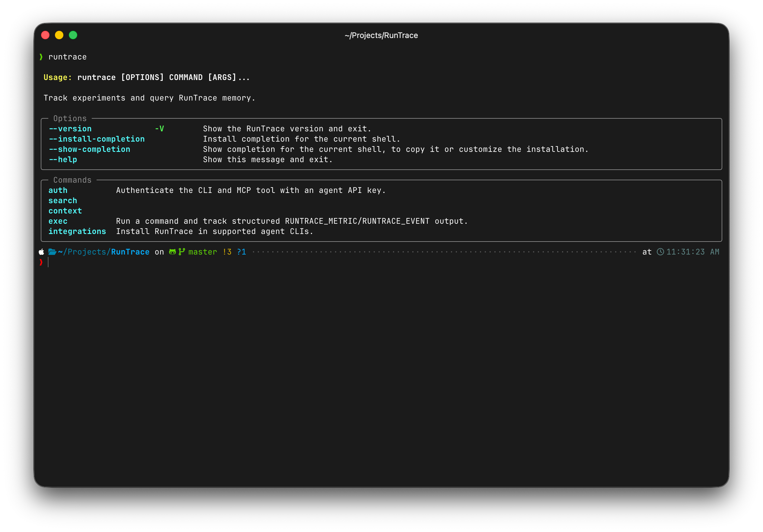Click the git branch icon before master
This screenshot has width=763, height=532.
(x=181, y=252)
